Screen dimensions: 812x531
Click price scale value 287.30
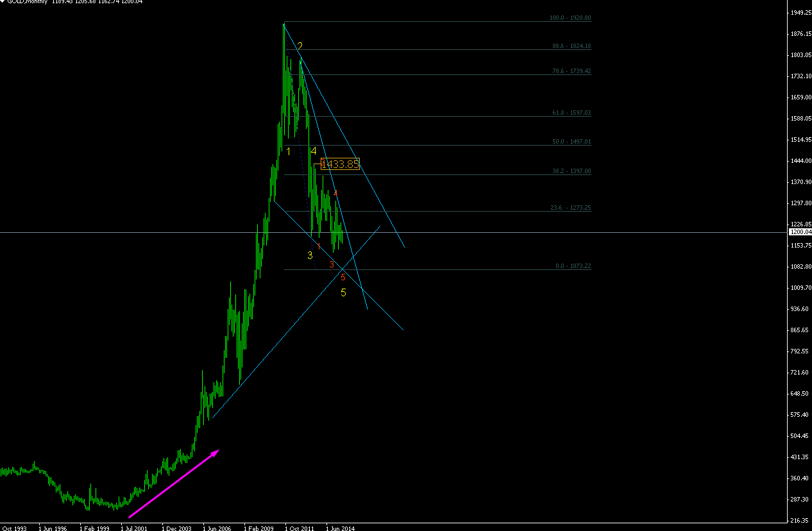800,500
